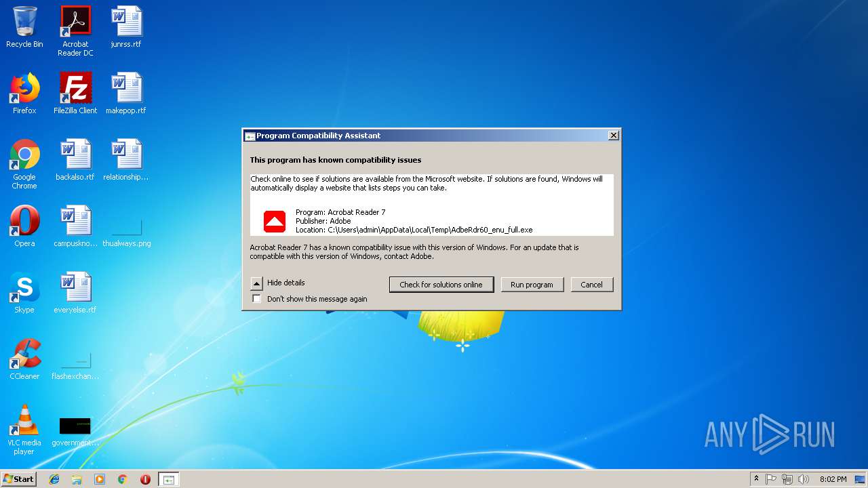The image size is (868, 488).
Task: Click 'This program has known compatibility issues' heading
Action: (336, 160)
